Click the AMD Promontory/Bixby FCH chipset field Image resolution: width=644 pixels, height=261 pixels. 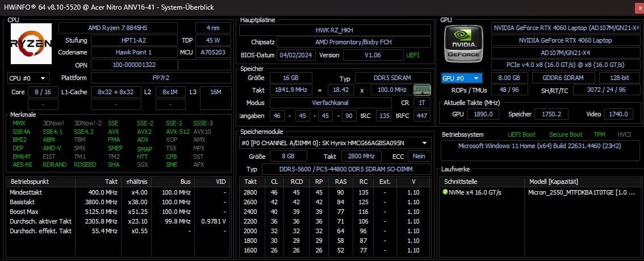(x=354, y=42)
